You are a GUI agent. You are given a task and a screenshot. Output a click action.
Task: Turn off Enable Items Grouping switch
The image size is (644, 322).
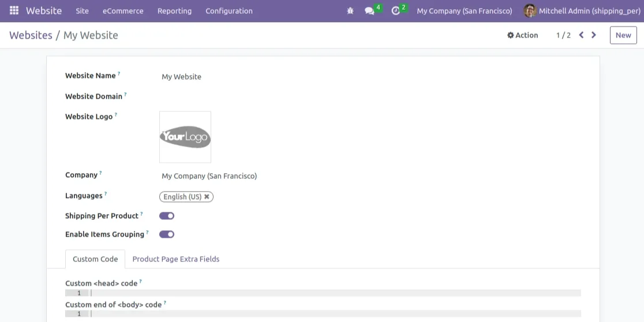pos(167,234)
